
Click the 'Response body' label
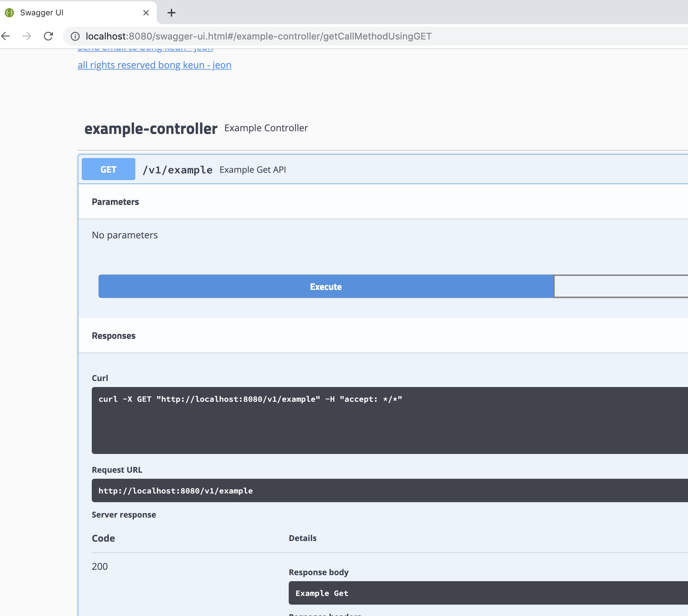point(319,572)
